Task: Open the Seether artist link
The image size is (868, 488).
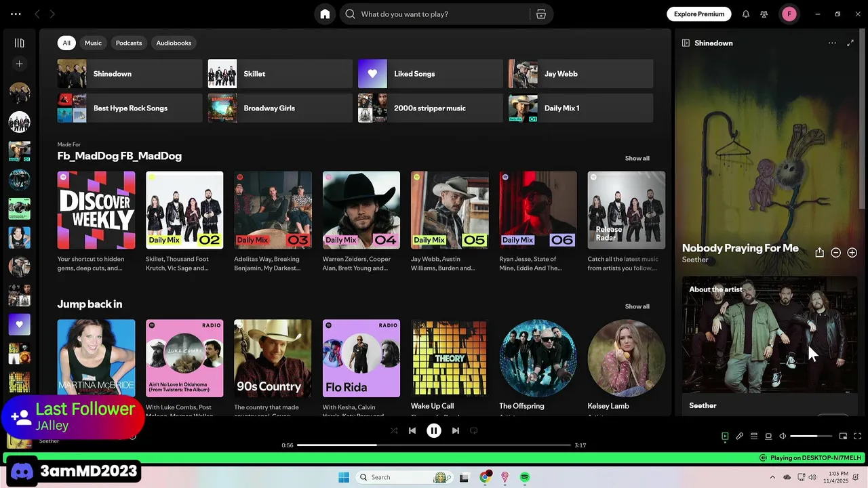Action: [x=695, y=260]
